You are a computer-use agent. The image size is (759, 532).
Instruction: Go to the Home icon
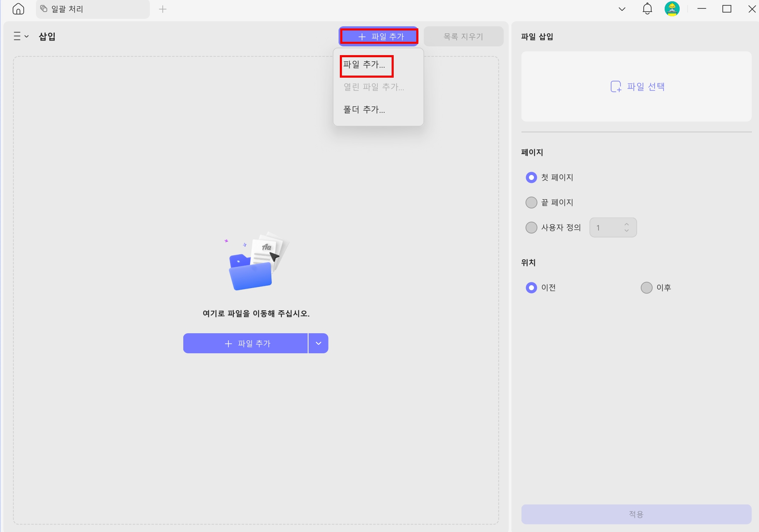(x=18, y=9)
